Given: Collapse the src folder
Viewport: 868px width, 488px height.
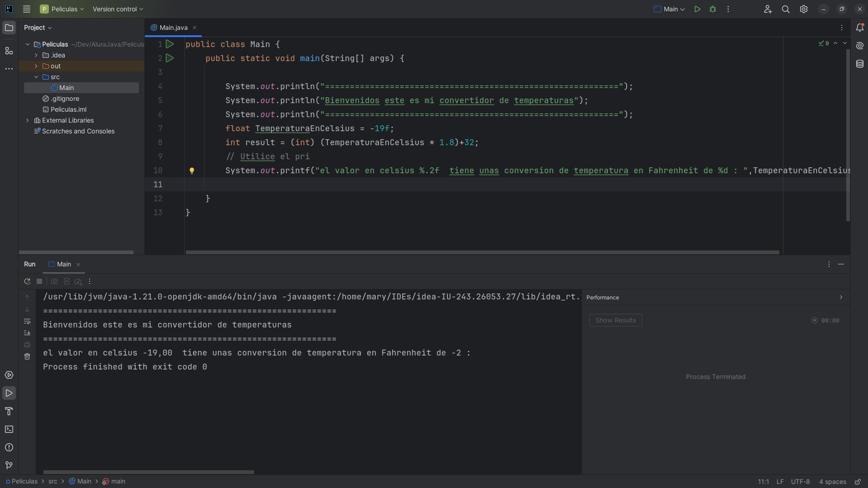Looking at the screenshot, I should coord(36,77).
